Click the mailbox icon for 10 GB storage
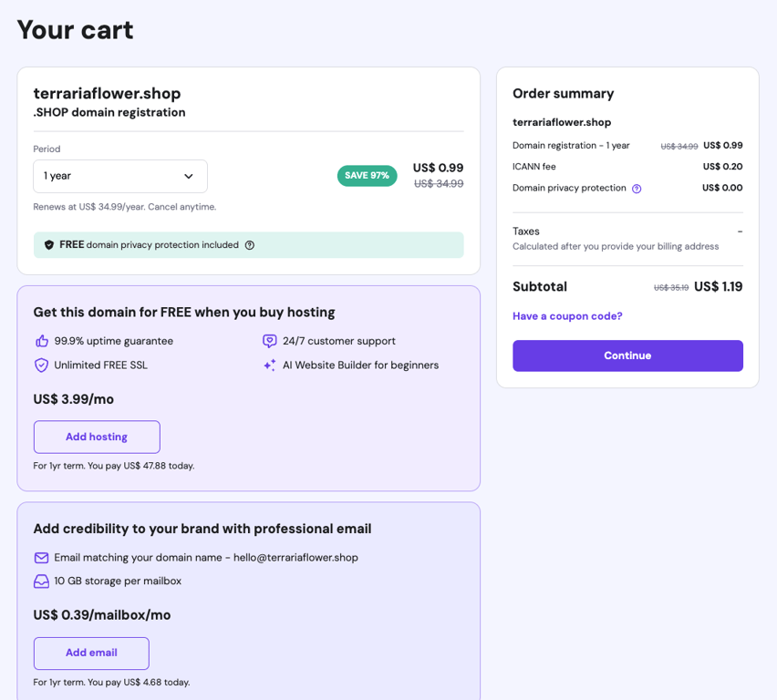 (41, 581)
